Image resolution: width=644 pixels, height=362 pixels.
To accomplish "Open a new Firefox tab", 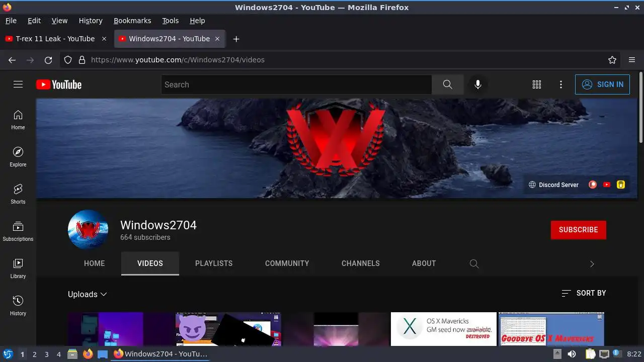I will click(236, 39).
